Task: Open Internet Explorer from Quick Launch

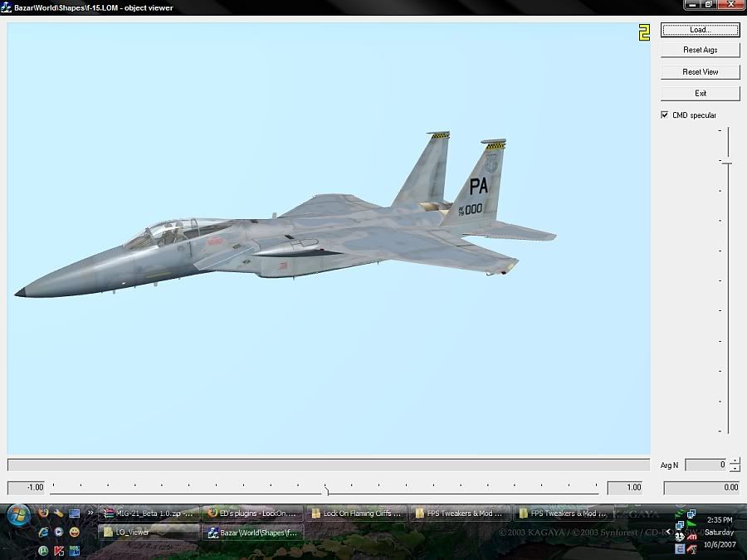Action: click(x=43, y=532)
